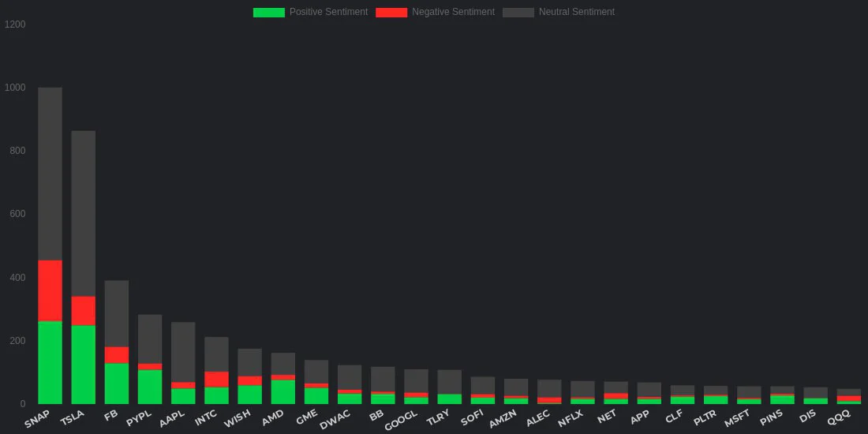Click the CLF x-axis label
Viewport: 868px width, 434px height.
[675, 416]
